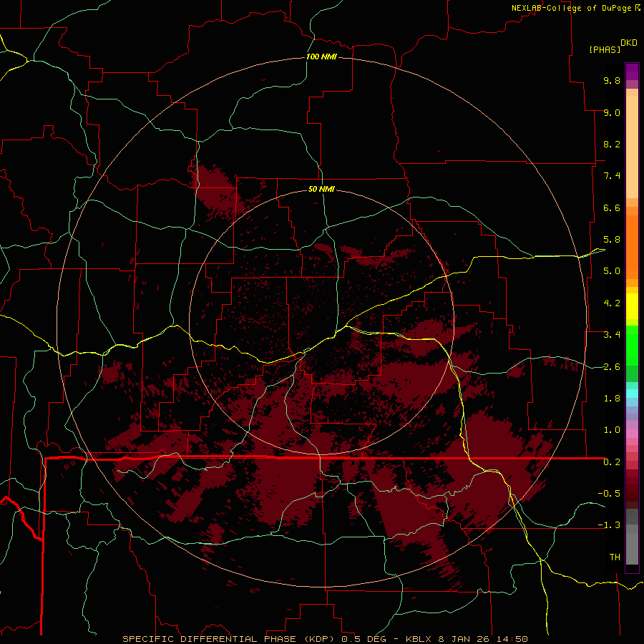Pick the yellow segment of color bar

(632, 306)
